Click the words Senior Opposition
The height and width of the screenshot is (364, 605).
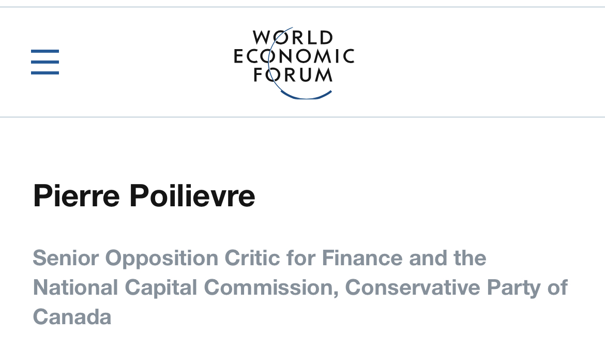coord(126,258)
